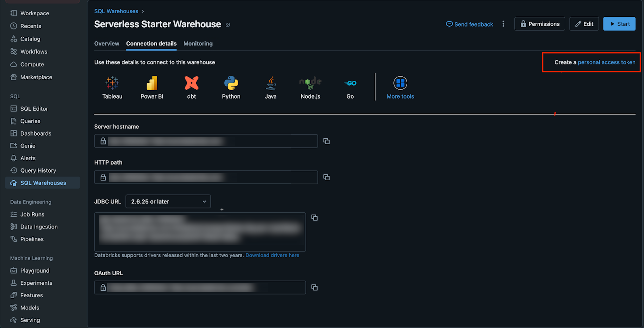The image size is (644, 328).
Task: Click the icon next to the warehouse title
Action: click(228, 25)
